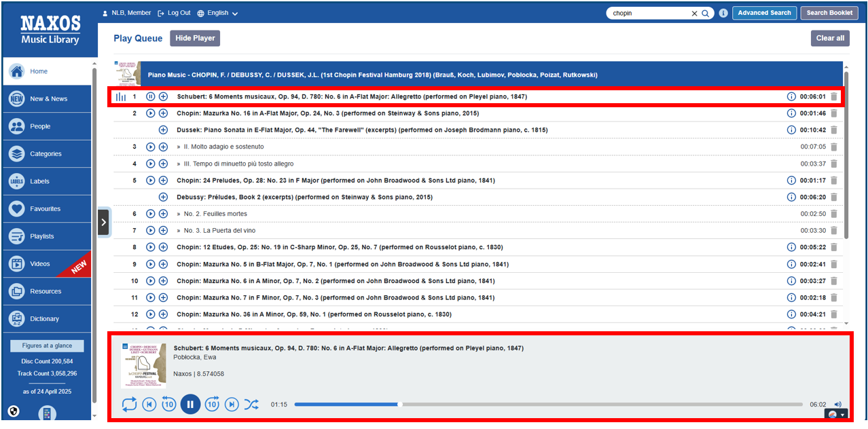
Task: Delete Molto adagio e sostenuto from queue
Action: 834,147
